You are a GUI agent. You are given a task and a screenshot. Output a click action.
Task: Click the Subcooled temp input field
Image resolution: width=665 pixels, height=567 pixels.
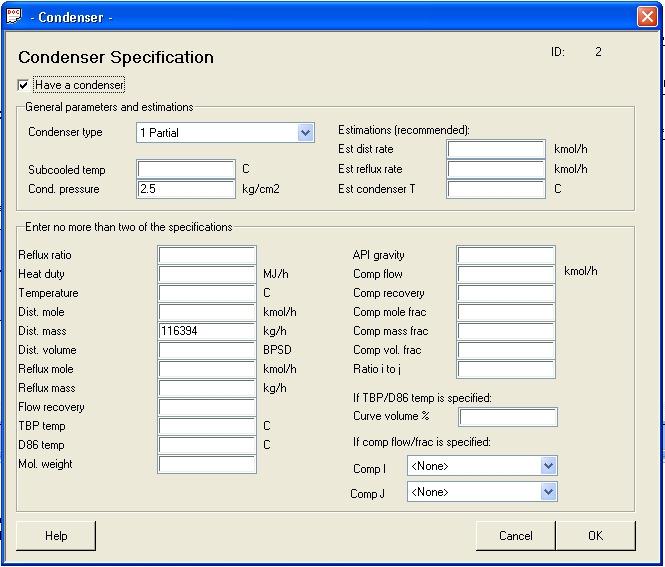click(x=186, y=170)
